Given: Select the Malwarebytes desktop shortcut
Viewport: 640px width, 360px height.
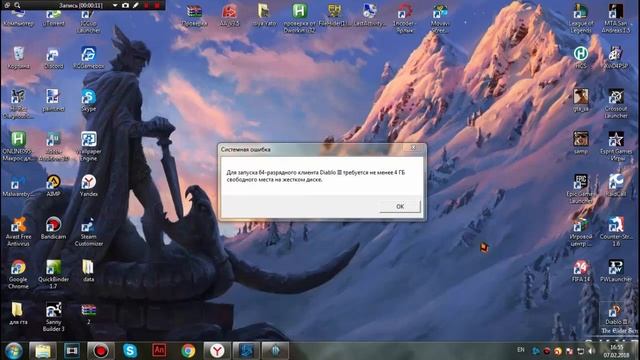Looking at the screenshot, I should (x=18, y=186).
